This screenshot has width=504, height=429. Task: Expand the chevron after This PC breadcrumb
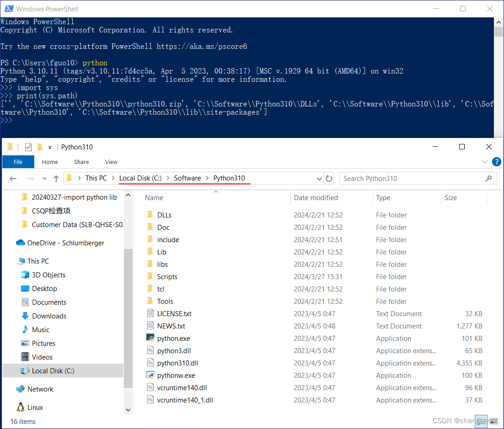pos(113,178)
